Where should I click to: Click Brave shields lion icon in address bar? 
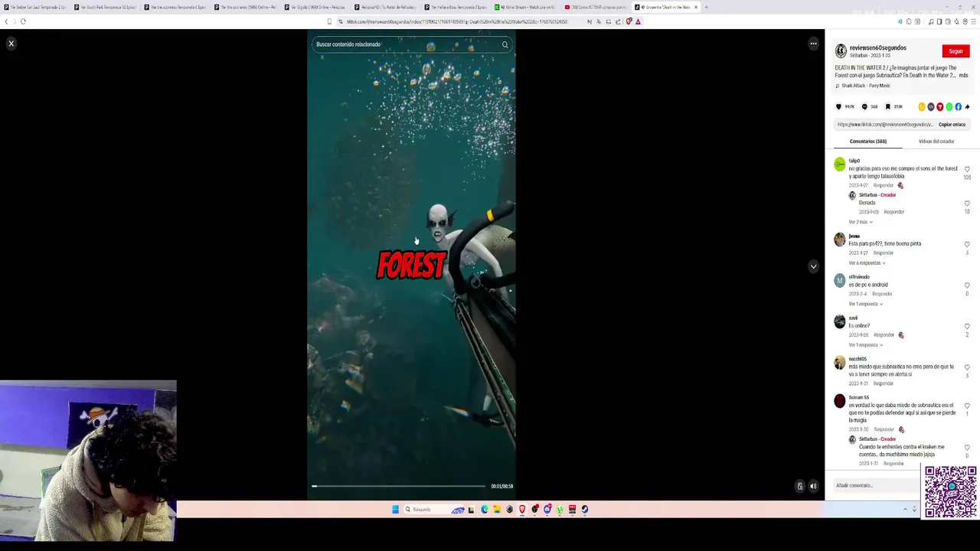click(x=629, y=21)
